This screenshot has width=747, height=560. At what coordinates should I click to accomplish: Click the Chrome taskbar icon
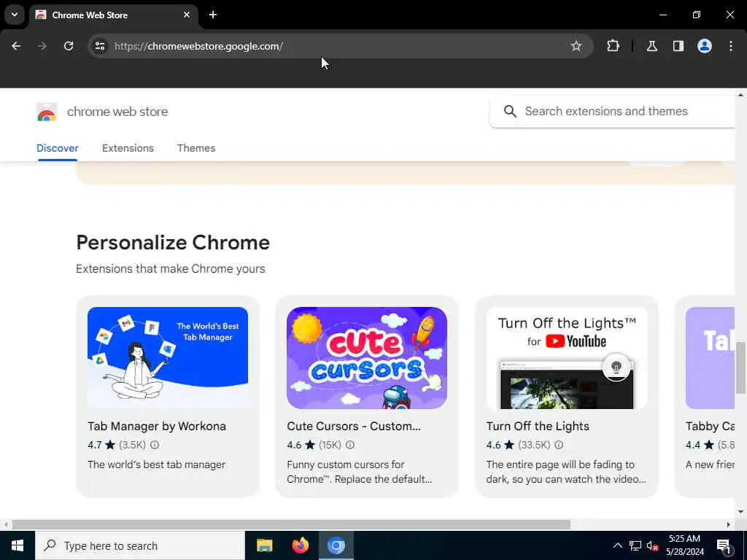click(x=336, y=545)
